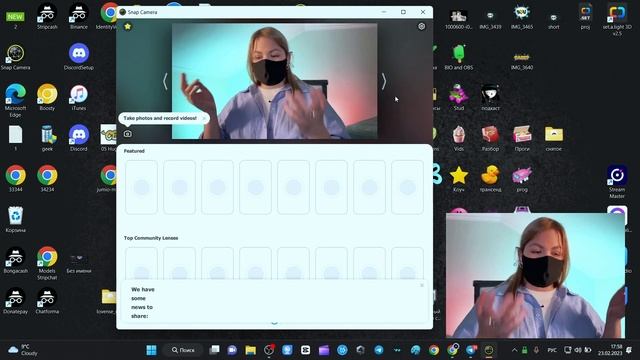Image resolution: width=640 pixels, height=360 pixels.
Task: Open Telegram from the taskbar
Action: (379, 350)
